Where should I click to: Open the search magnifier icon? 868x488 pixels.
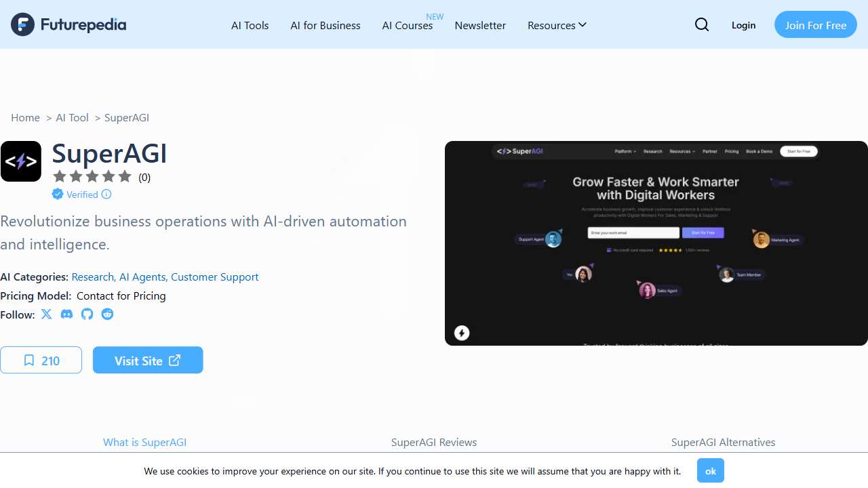tap(702, 25)
